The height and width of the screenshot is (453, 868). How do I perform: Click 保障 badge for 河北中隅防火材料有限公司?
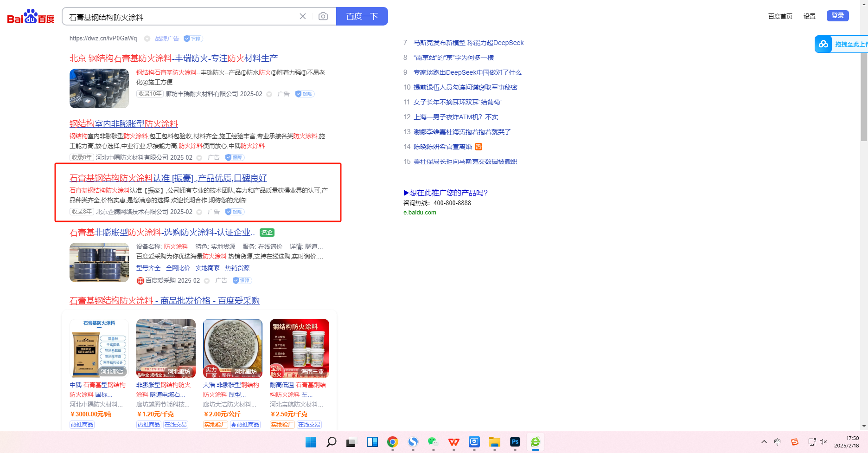coord(235,157)
